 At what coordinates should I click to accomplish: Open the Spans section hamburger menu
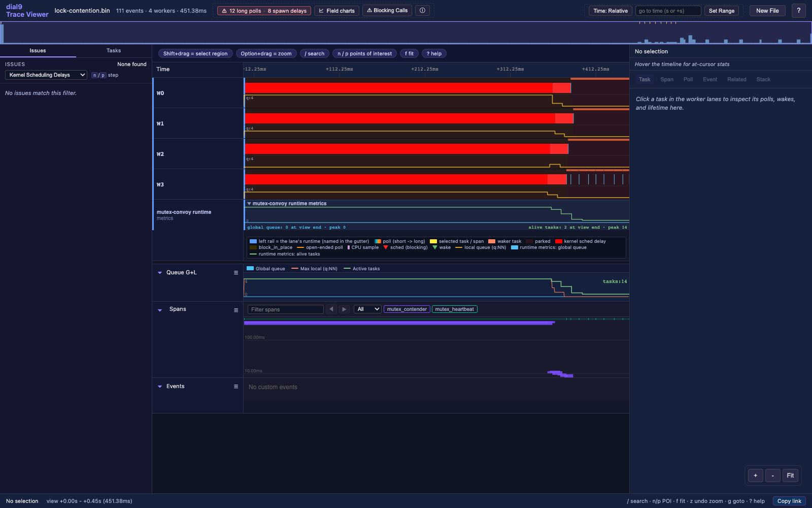click(236, 310)
